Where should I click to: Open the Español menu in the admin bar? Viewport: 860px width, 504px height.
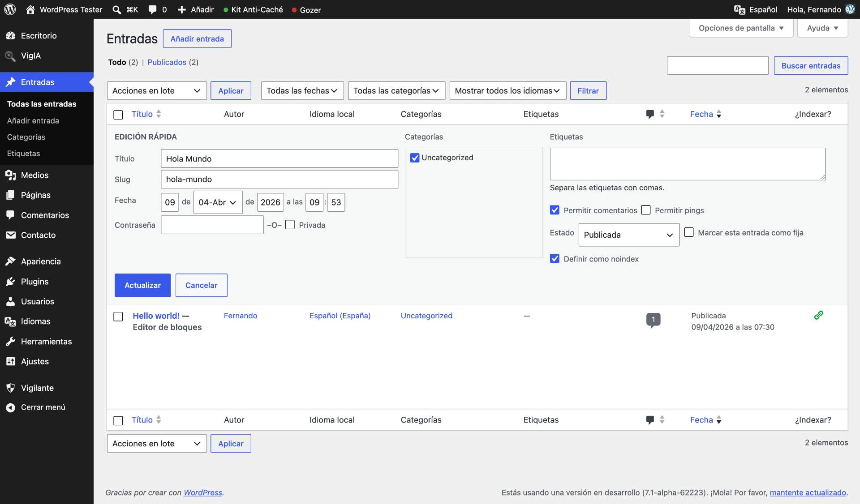click(x=756, y=9)
